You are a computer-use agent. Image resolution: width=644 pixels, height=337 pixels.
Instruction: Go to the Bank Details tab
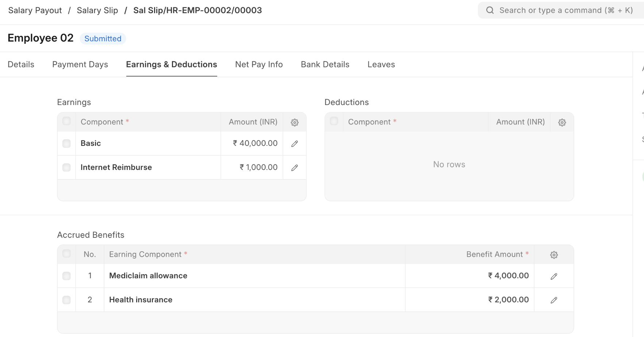325,65
